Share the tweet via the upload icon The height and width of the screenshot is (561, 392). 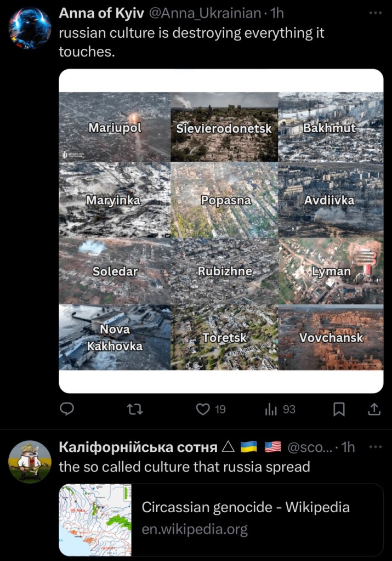[x=374, y=409]
